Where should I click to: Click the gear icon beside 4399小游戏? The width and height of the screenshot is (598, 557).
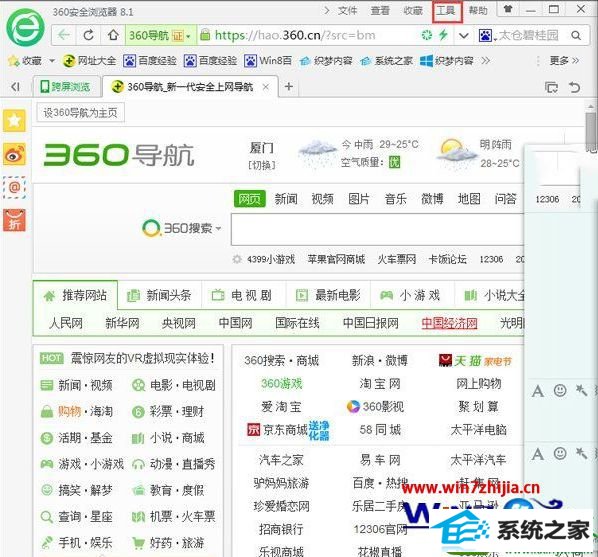237,259
